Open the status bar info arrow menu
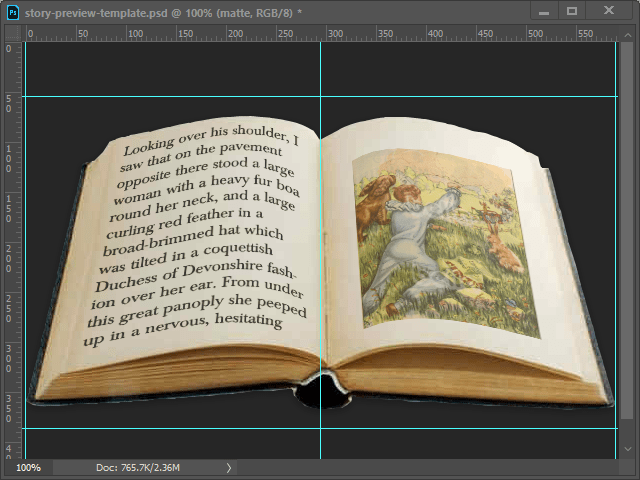 pos(228,467)
